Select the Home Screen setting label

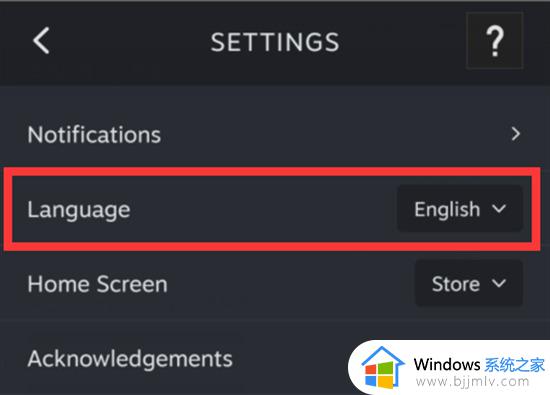click(x=98, y=284)
